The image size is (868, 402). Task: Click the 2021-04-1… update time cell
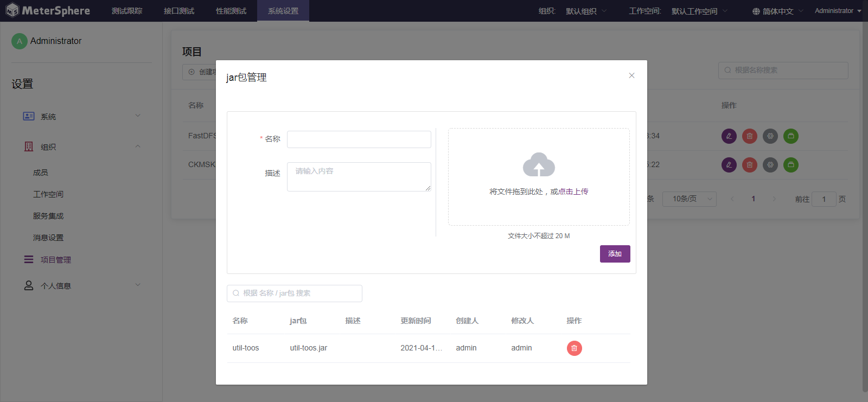coord(422,348)
